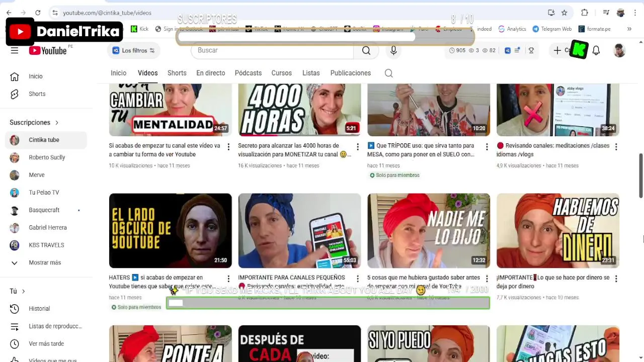Open video title 'Revisando canales: meditaciones /clases idiomas /vlogs'
This screenshot has width=644, height=362.
point(553,150)
